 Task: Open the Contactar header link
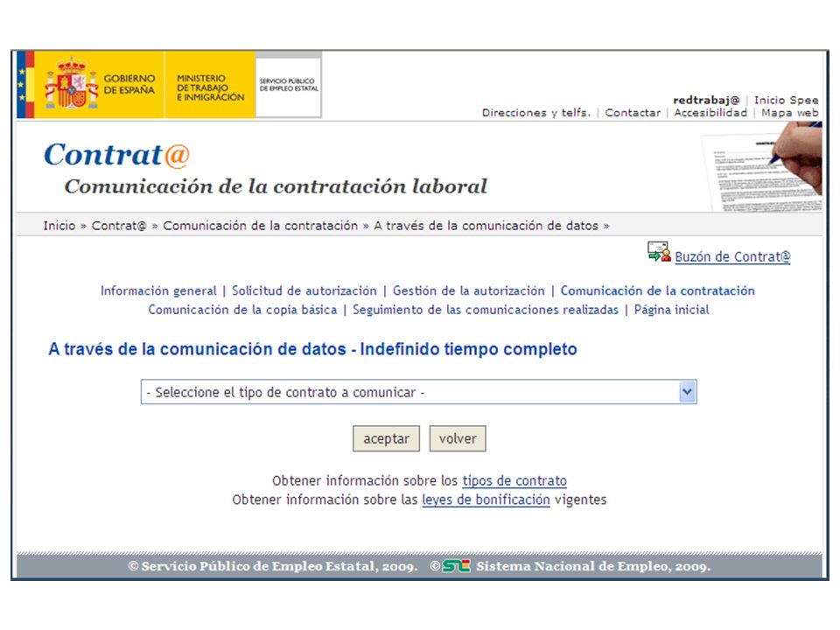point(633,113)
